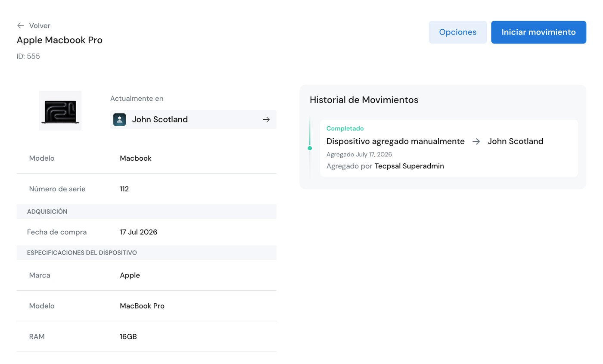Image resolution: width=603 pixels, height=364 pixels.
Task: Click the Actualmente en label
Action: click(x=137, y=98)
